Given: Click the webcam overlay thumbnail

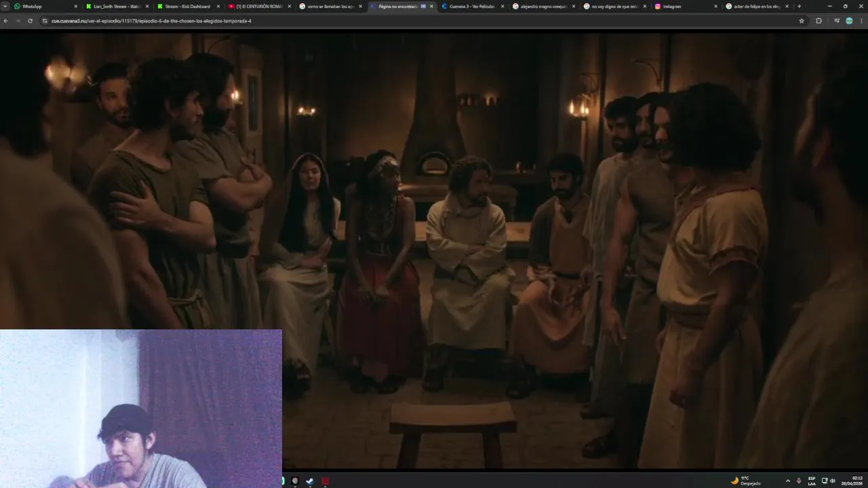Looking at the screenshot, I should (x=141, y=409).
